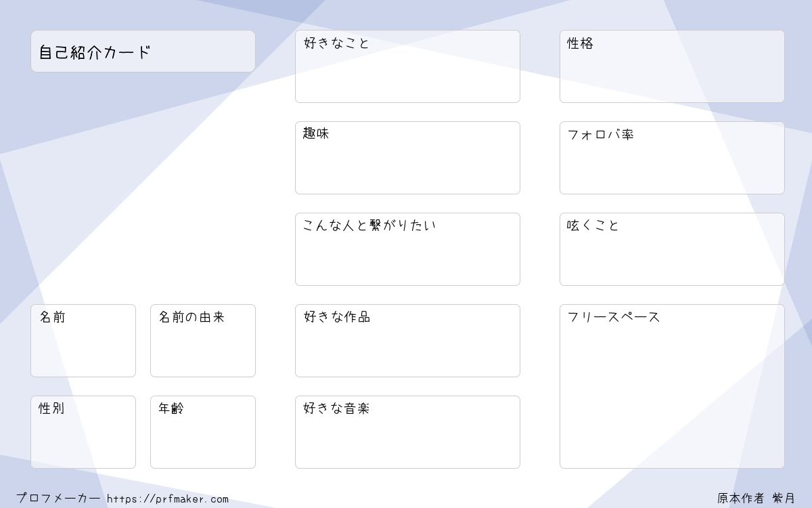The image size is (812, 508).
Task: Select the 好きなこと field
Action: [407, 66]
